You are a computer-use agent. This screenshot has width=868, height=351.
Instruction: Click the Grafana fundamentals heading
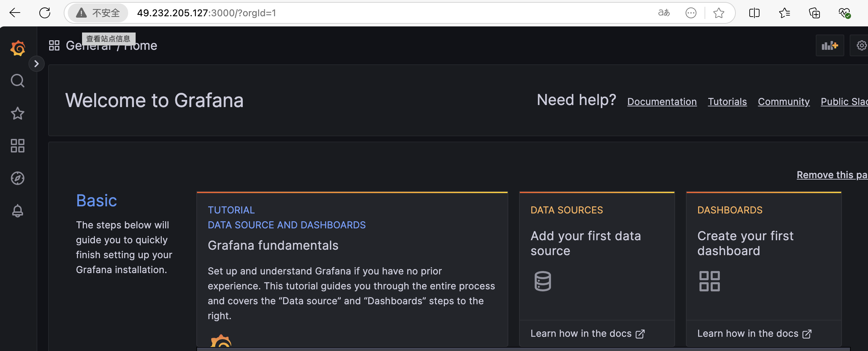coord(273,245)
